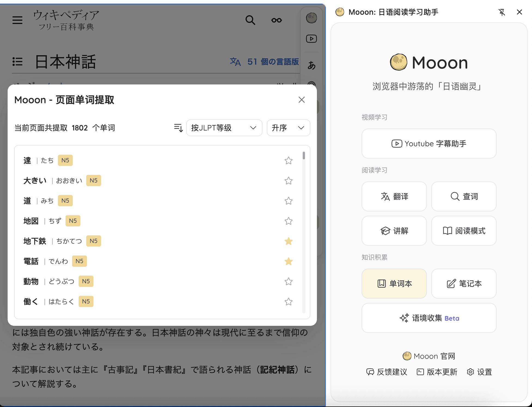Click the 日本神話 article heading
This screenshot has height=407, width=532.
tap(65, 62)
